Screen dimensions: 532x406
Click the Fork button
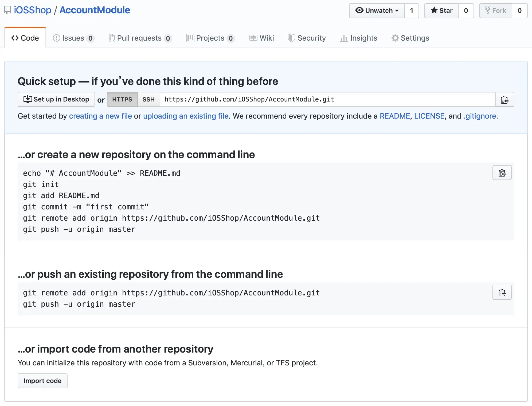(496, 11)
